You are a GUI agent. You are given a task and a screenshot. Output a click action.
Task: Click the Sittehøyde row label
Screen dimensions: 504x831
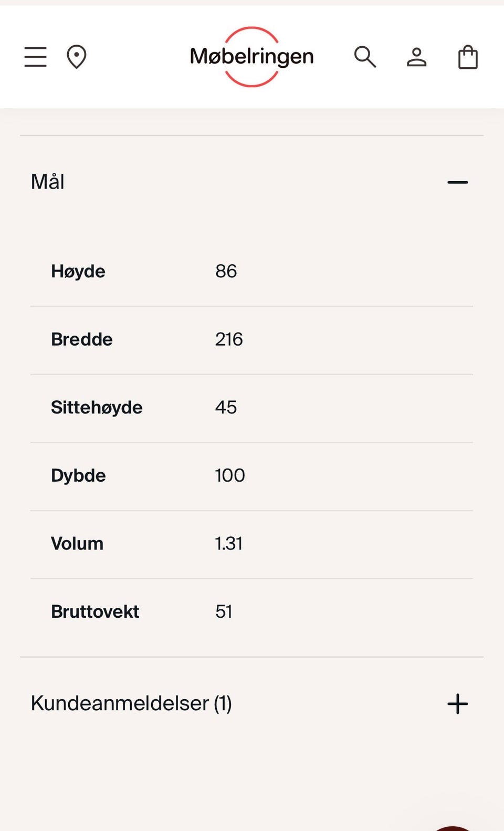(x=97, y=408)
